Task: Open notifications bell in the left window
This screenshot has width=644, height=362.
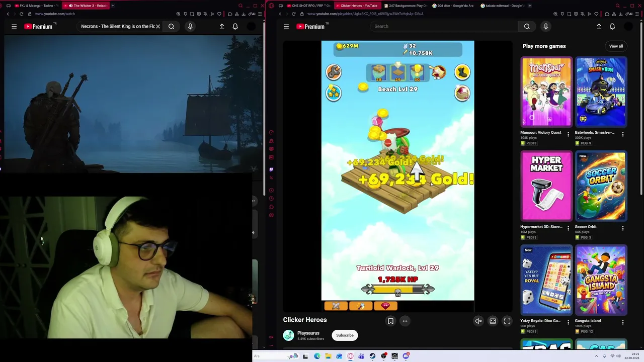Action: coord(235,26)
